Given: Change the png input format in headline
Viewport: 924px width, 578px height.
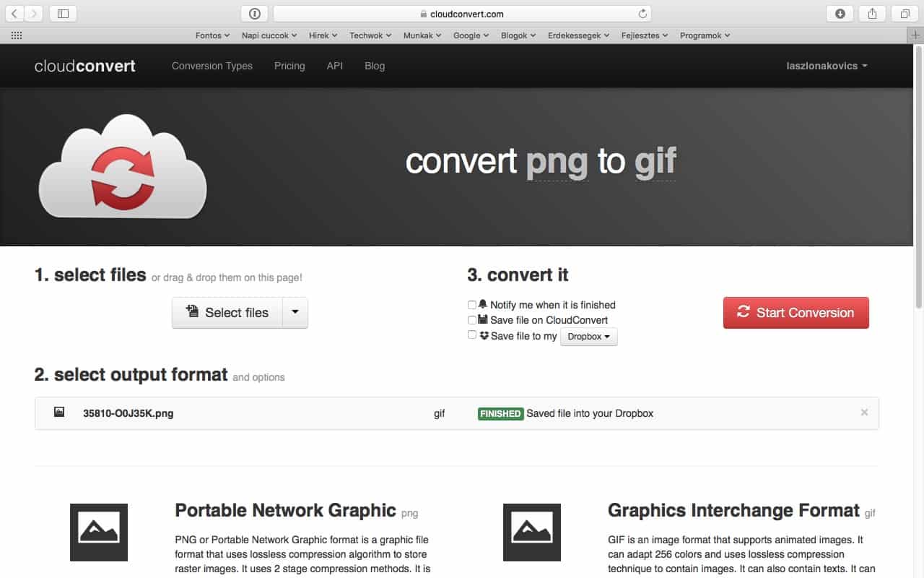Looking at the screenshot, I should pos(557,163).
